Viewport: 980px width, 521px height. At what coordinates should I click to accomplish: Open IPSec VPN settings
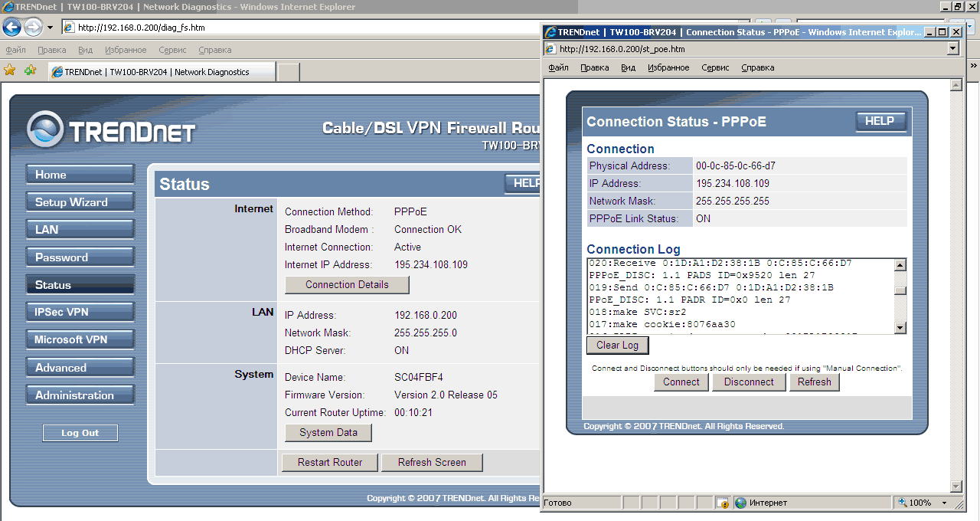[x=80, y=312]
